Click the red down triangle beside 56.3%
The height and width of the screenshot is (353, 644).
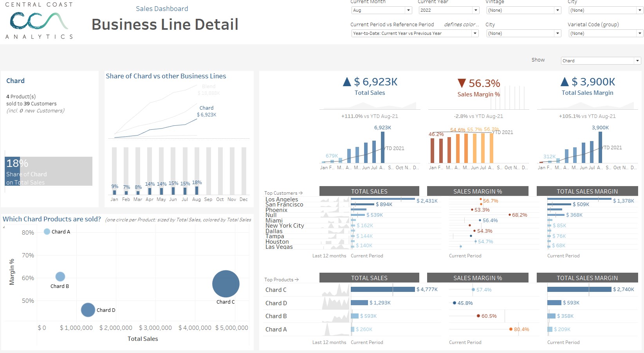462,83
